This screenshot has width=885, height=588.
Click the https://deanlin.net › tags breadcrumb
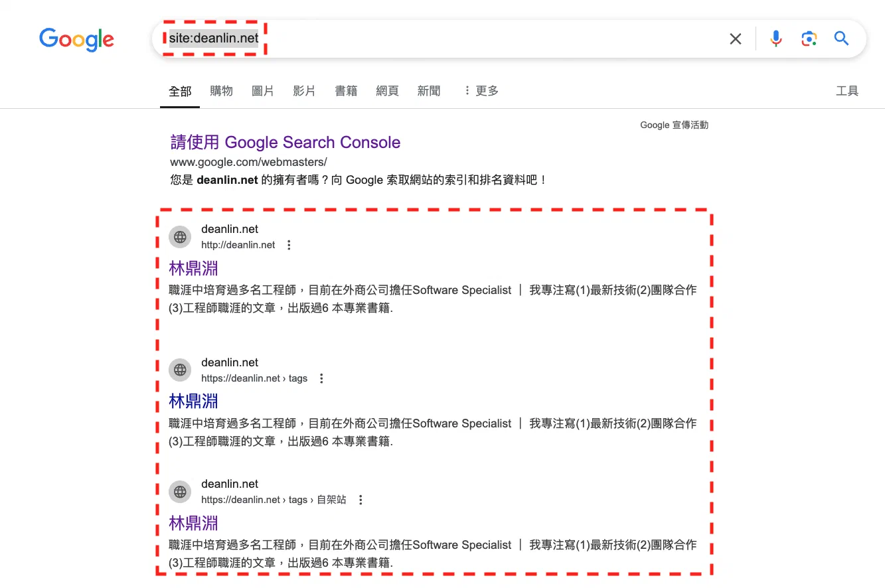pyautogui.click(x=254, y=378)
